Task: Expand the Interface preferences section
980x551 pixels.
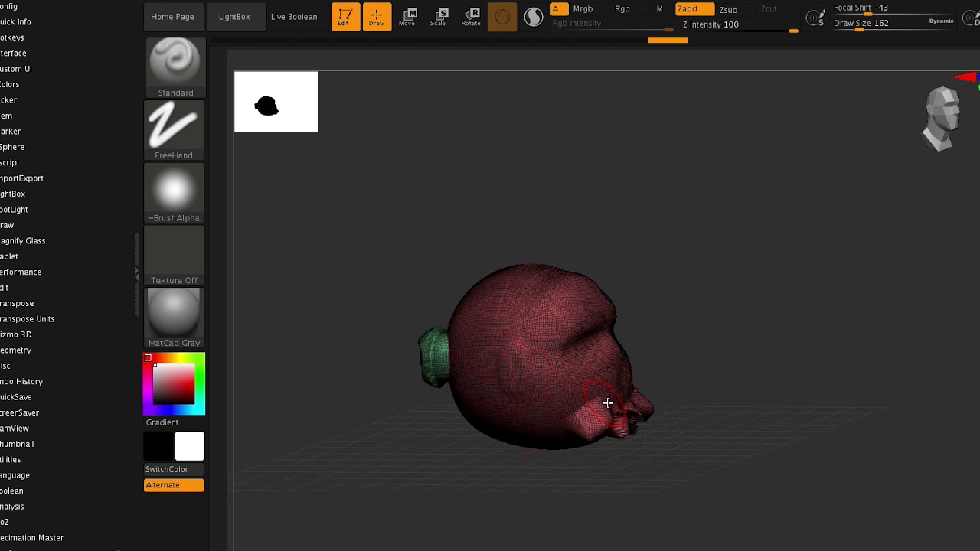Action: (x=13, y=54)
